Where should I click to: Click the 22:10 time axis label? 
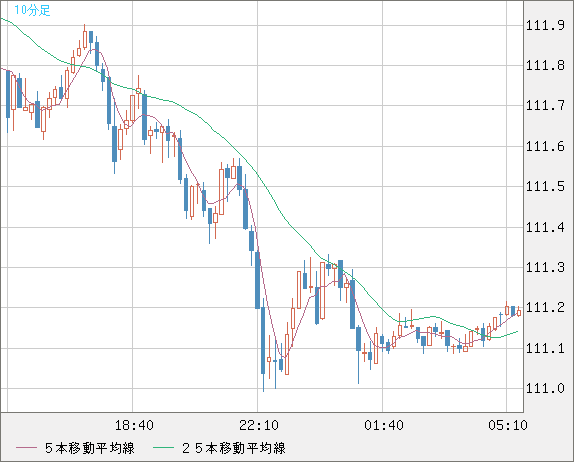coord(259,425)
